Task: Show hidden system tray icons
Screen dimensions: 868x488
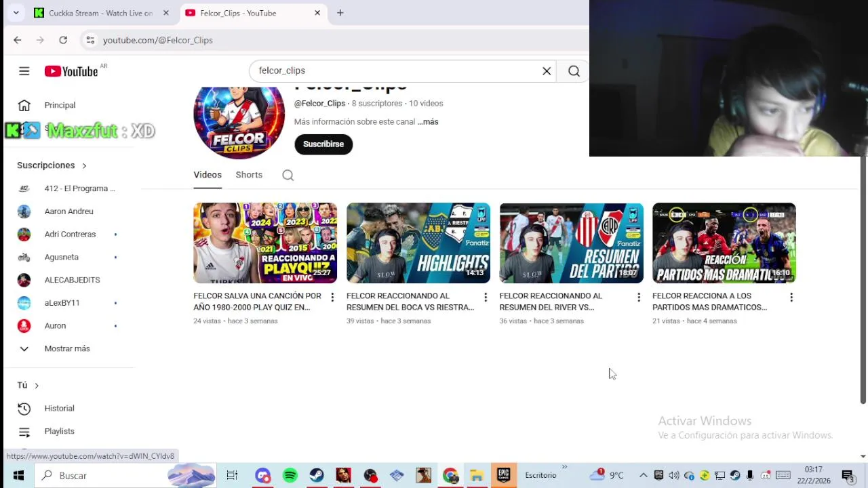Action: (643, 475)
